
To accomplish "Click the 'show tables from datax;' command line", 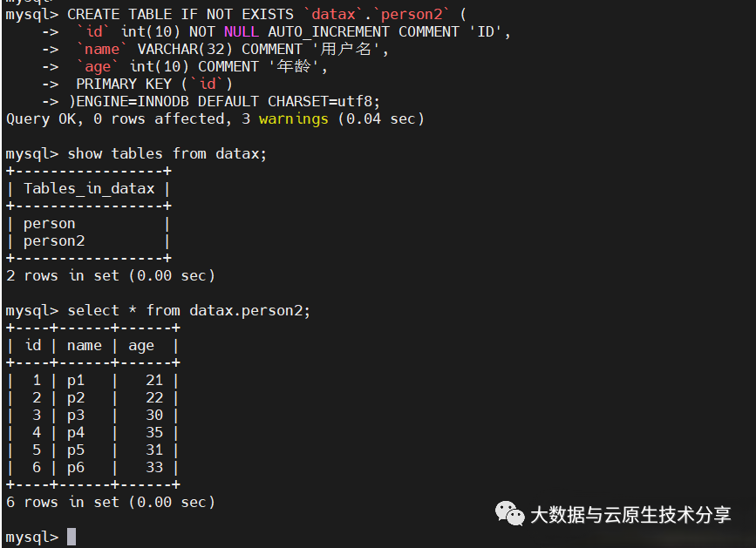I will (x=167, y=153).
